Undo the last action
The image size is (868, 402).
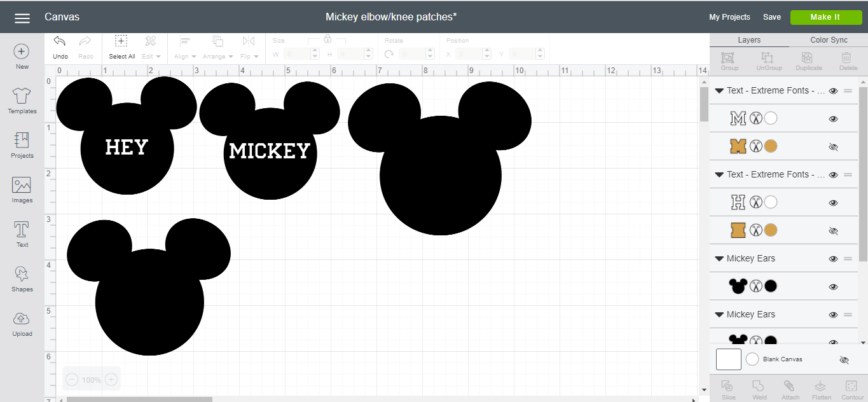tap(60, 47)
